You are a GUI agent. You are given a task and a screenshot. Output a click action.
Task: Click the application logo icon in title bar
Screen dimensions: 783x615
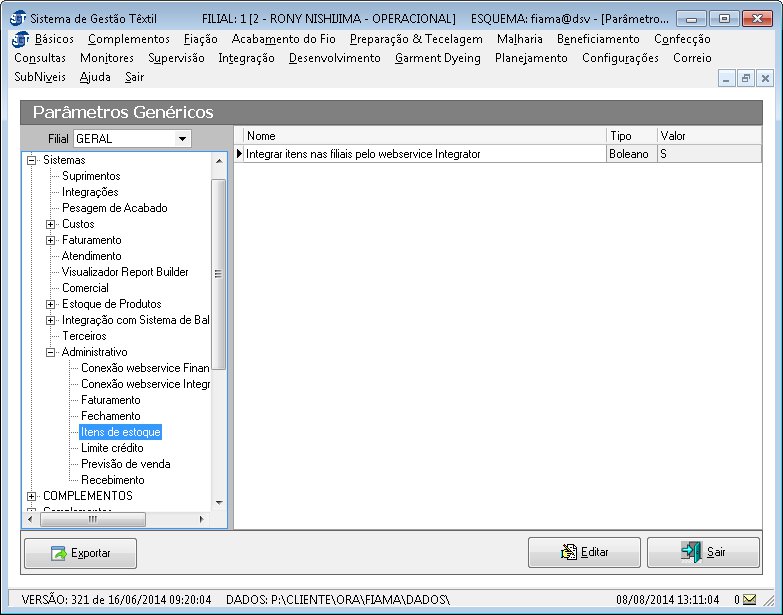point(17,19)
